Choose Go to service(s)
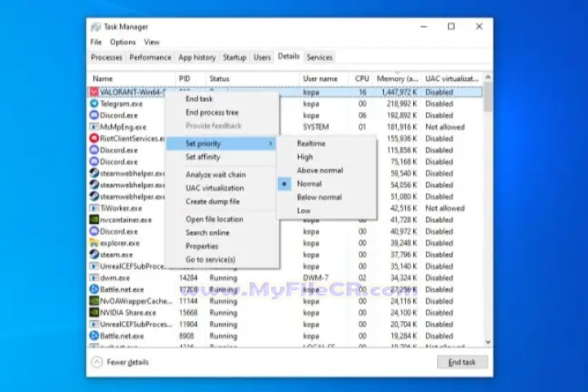 (x=222, y=260)
